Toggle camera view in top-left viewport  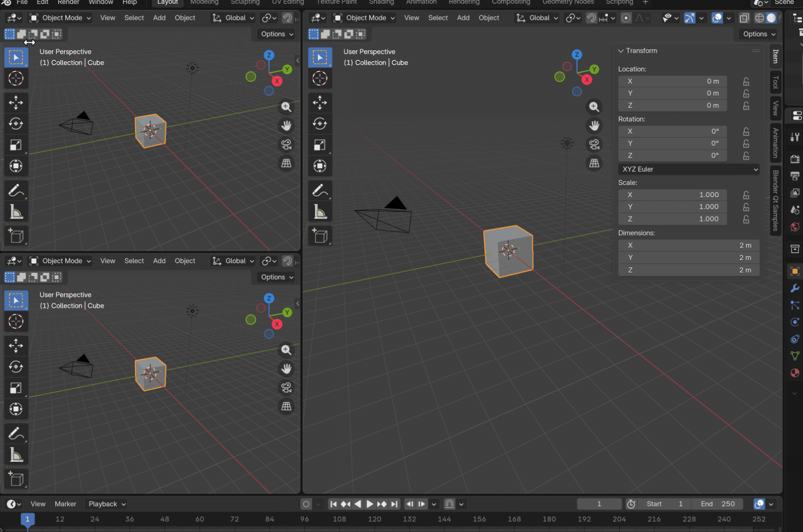pos(286,145)
